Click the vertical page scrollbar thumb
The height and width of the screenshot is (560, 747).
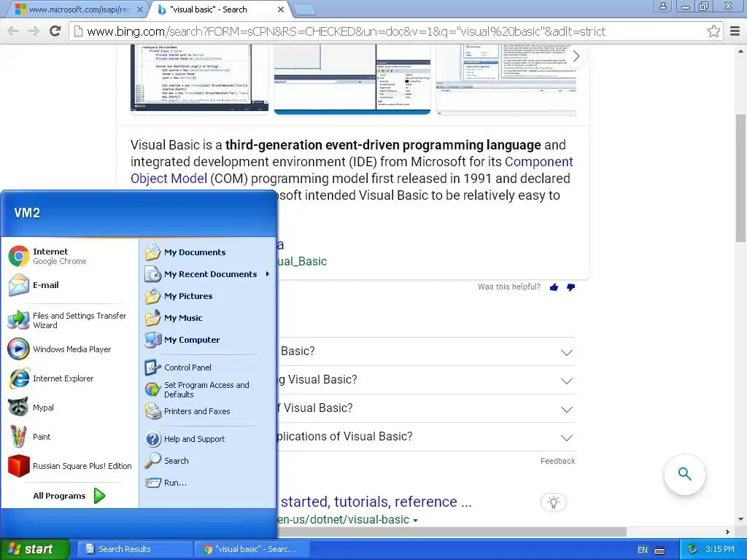[740, 179]
